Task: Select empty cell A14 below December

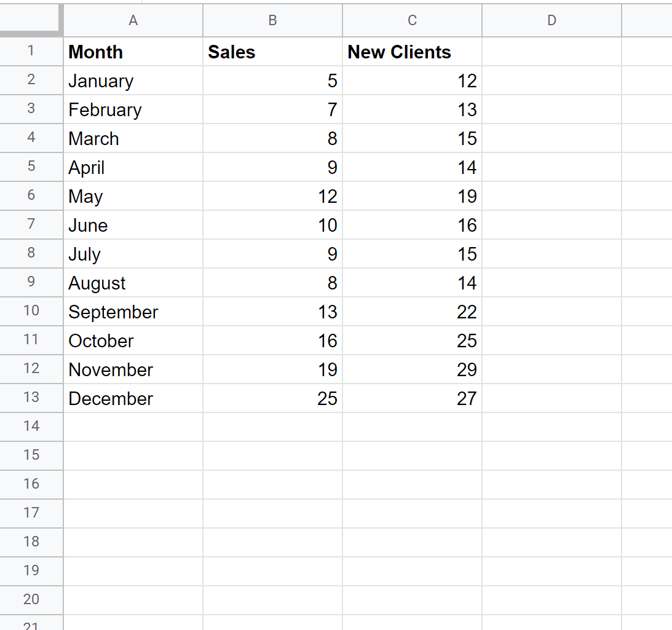Action: pyautogui.click(x=133, y=427)
